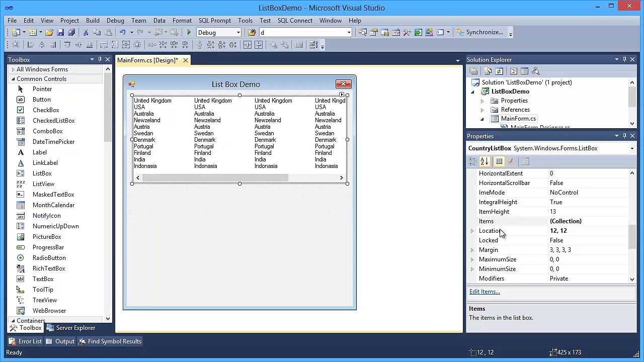Select the RadioButton control in the Toolbox
The image size is (644, 362).
tap(49, 258)
